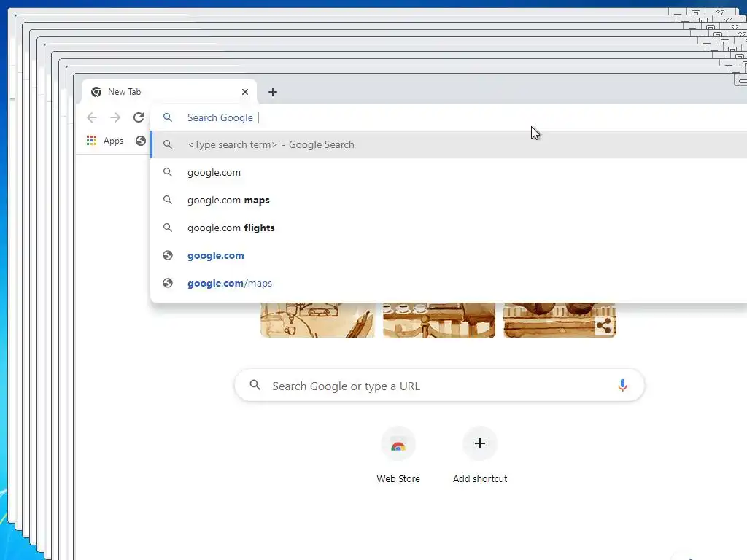Select the Type search term Google Search suggestion
747x560 pixels.
point(449,144)
